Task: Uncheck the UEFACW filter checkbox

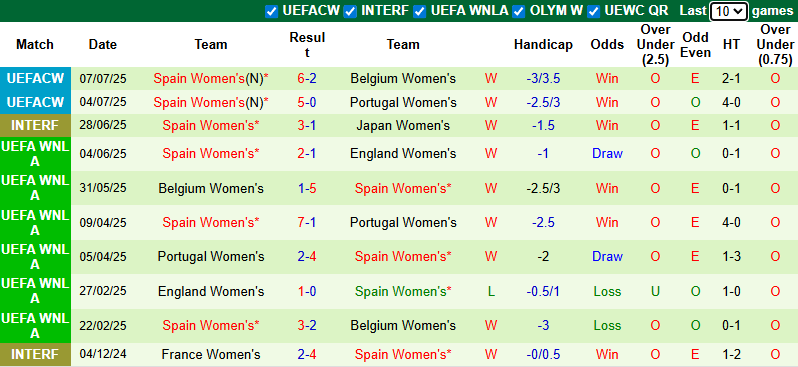Action: pyautogui.click(x=272, y=11)
